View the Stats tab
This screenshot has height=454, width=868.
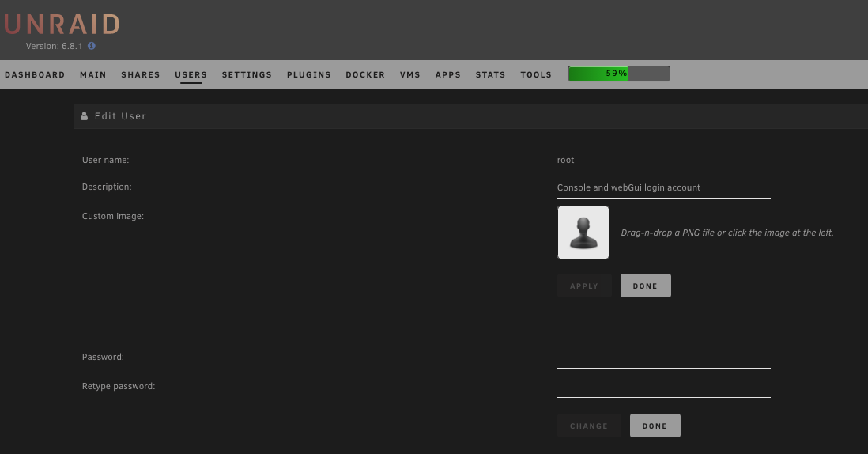pyautogui.click(x=490, y=74)
